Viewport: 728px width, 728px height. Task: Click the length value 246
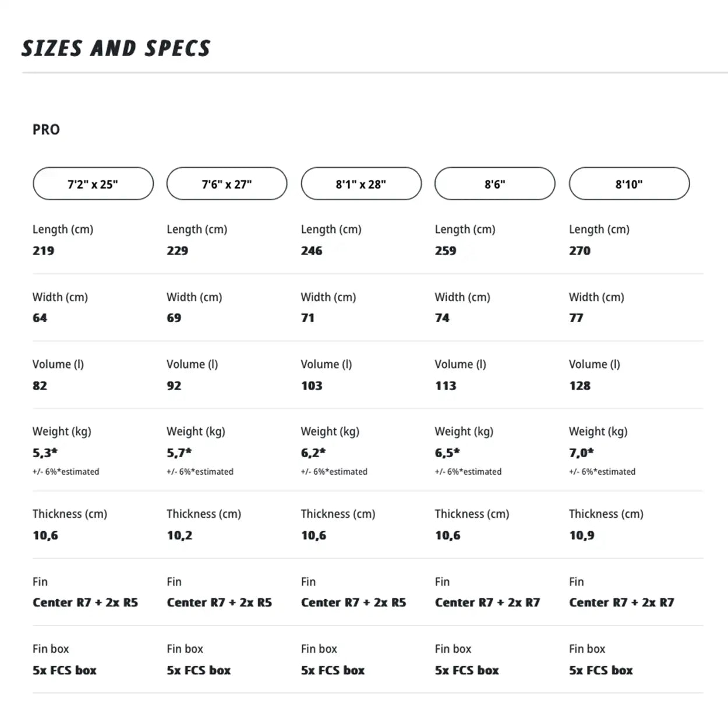pyautogui.click(x=312, y=251)
